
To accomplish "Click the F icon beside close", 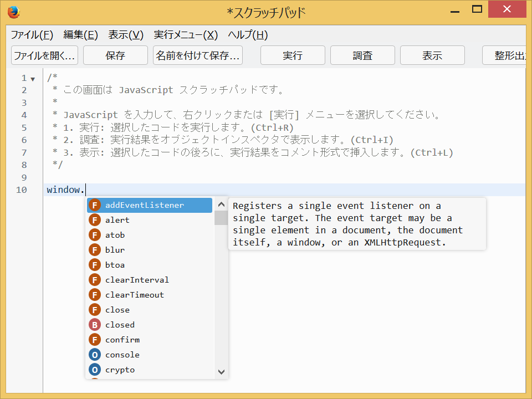I will click(x=95, y=310).
